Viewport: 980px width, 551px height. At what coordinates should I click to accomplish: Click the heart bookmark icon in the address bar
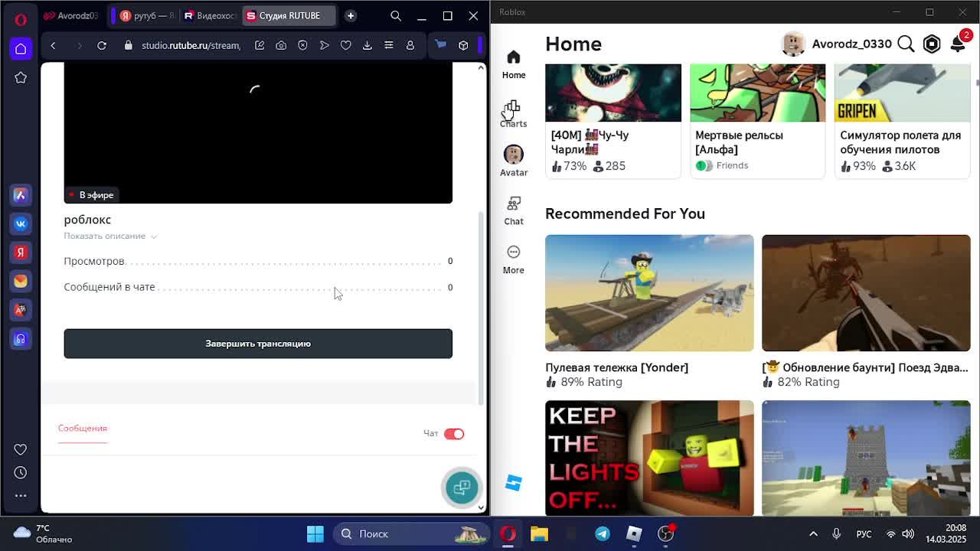(345, 45)
